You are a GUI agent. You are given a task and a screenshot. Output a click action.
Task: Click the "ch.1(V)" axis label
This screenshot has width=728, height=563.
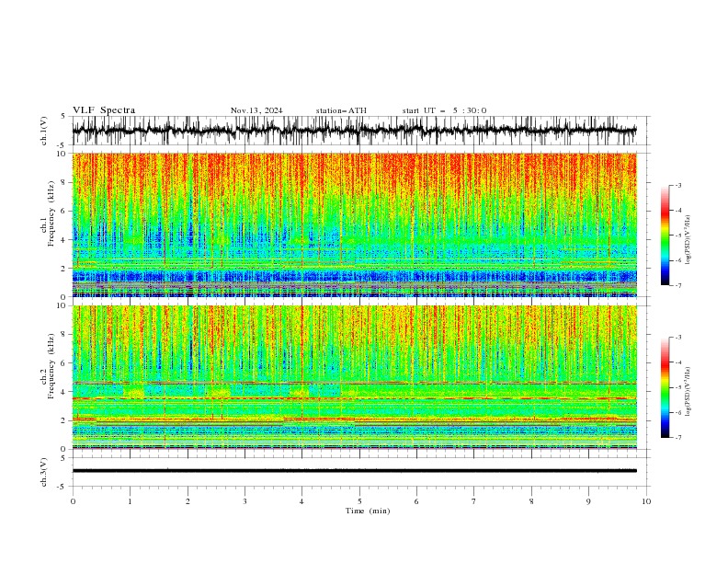click(x=44, y=131)
